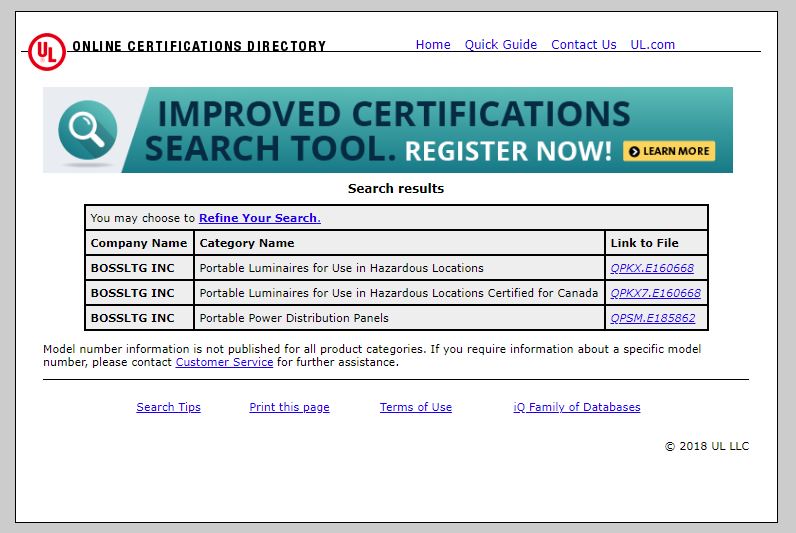The width and height of the screenshot is (796, 533).
Task: Click the © 2018 UL LLC copyright text
Action: pos(707,446)
